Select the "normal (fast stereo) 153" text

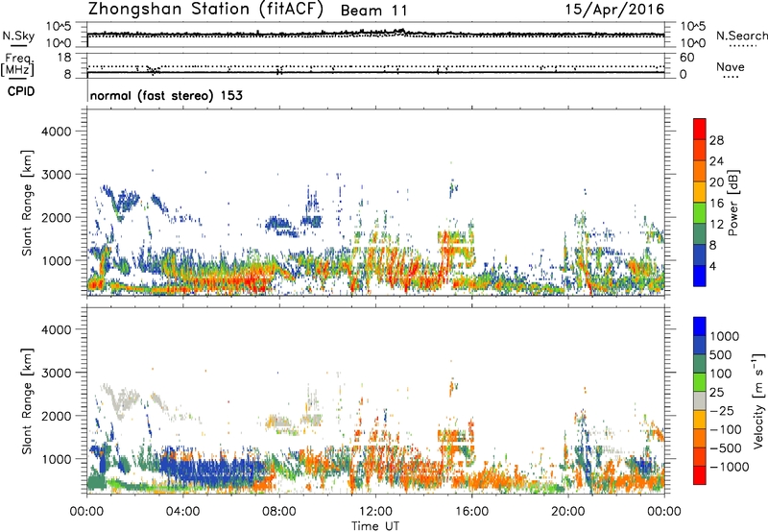pyautogui.click(x=166, y=95)
